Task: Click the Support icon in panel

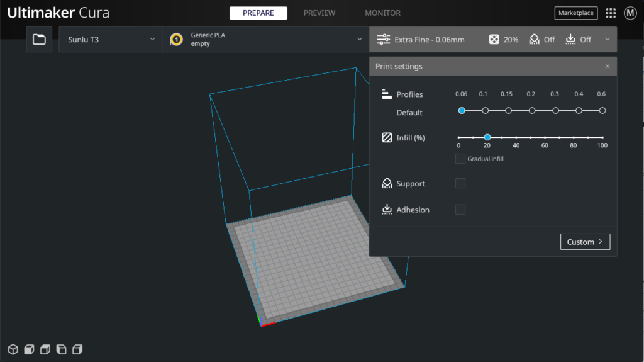Action: [x=387, y=183]
